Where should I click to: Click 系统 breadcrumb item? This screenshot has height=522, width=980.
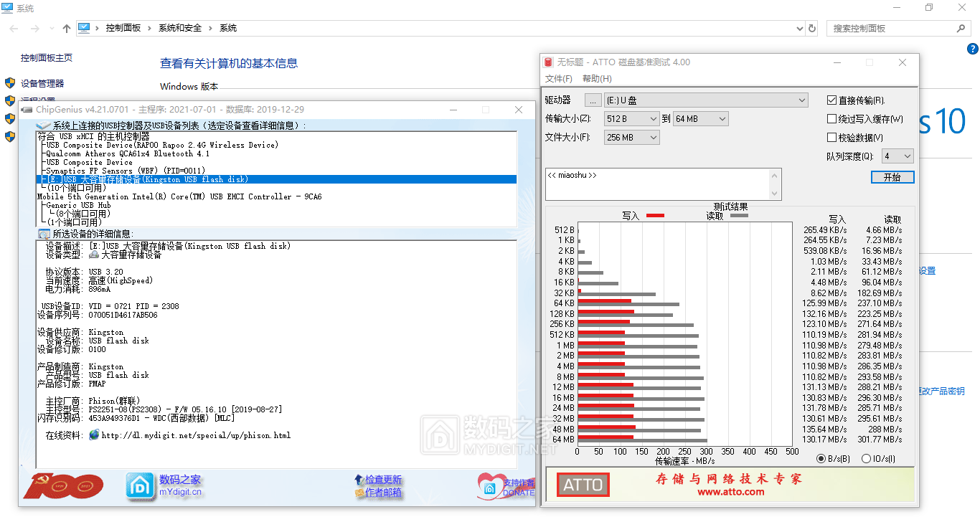[228, 28]
